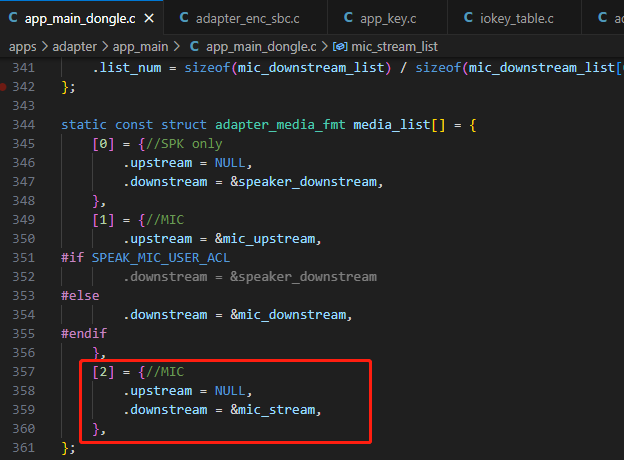Click media_list identifier on line 344

392,125
